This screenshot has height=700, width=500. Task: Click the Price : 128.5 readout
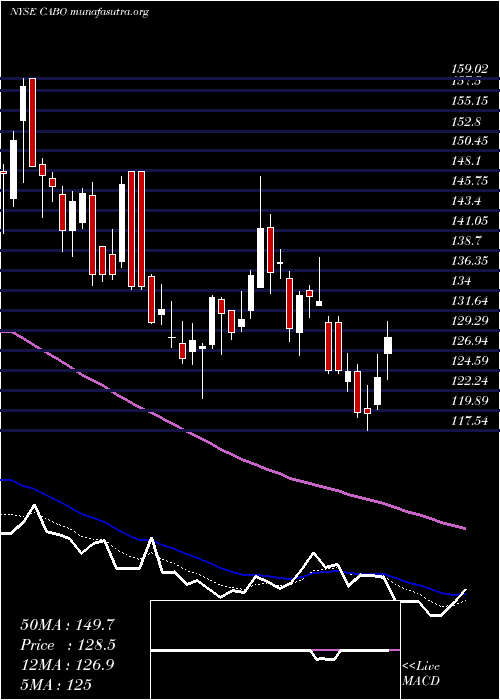pyautogui.click(x=68, y=645)
